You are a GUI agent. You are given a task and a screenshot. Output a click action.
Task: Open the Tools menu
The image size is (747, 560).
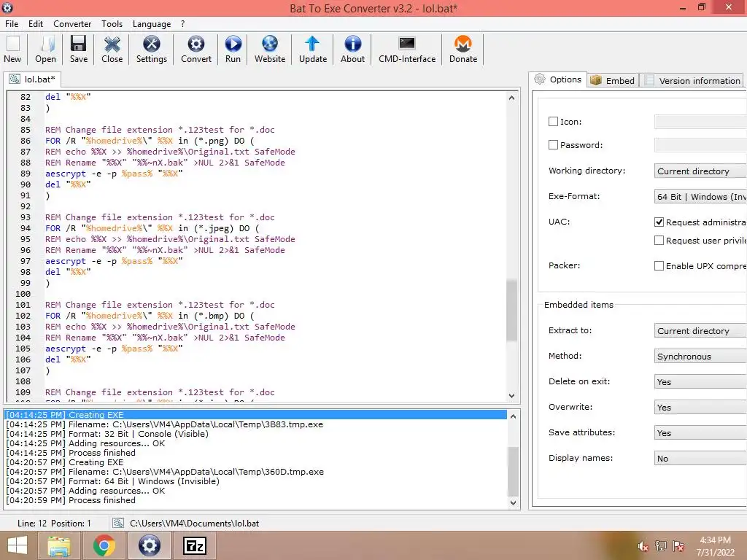(x=112, y=24)
